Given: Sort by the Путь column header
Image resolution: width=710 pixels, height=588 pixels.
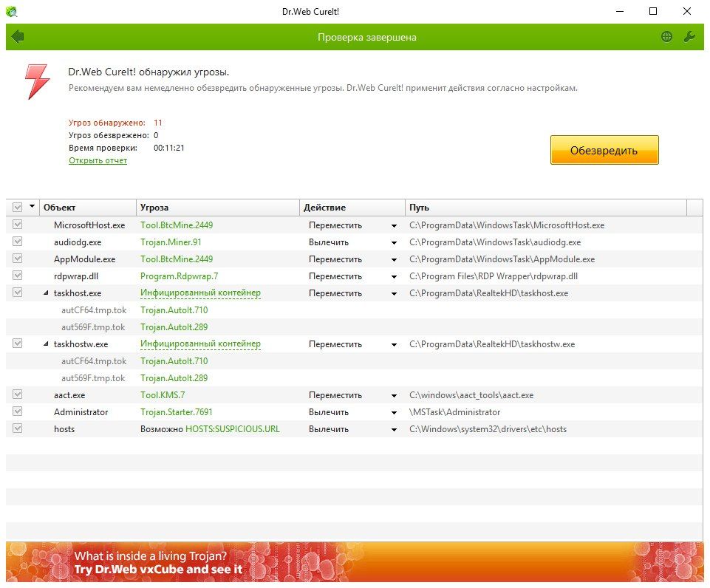Looking at the screenshot, I should click(x=546, y=208).
